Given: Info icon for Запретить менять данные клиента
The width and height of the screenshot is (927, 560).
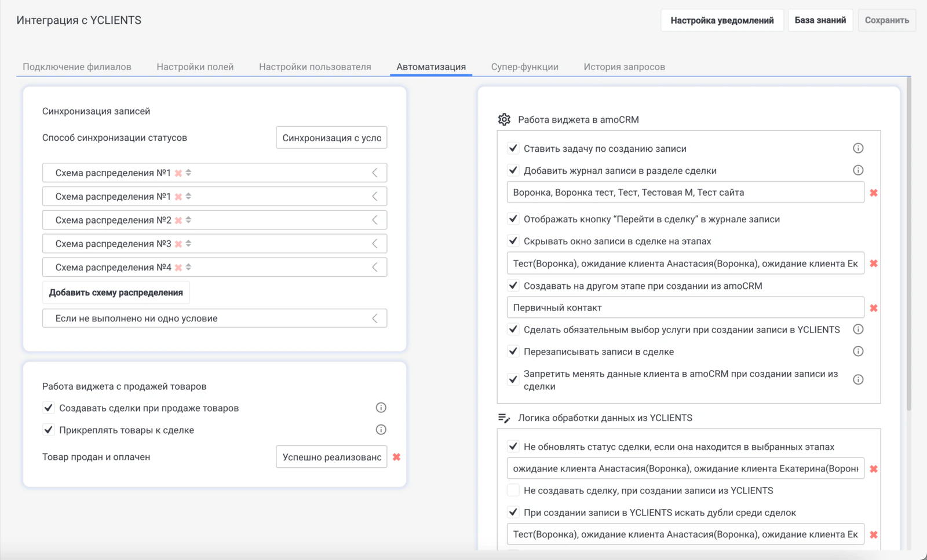Looking at the screenshot, I should 858,380.
